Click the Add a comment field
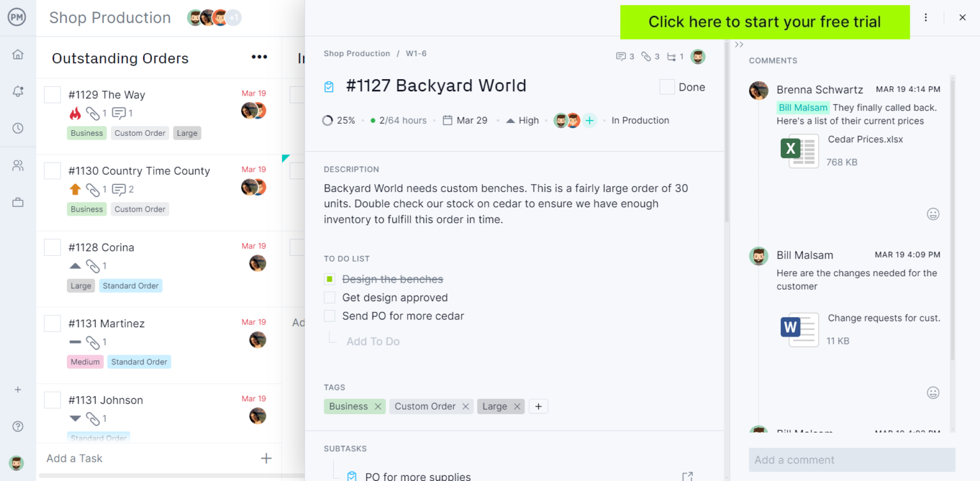 point(852,459)
